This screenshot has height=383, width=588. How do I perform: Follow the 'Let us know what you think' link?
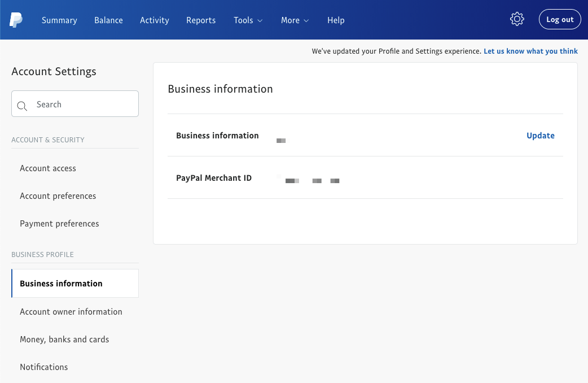[x=530, y=51]
